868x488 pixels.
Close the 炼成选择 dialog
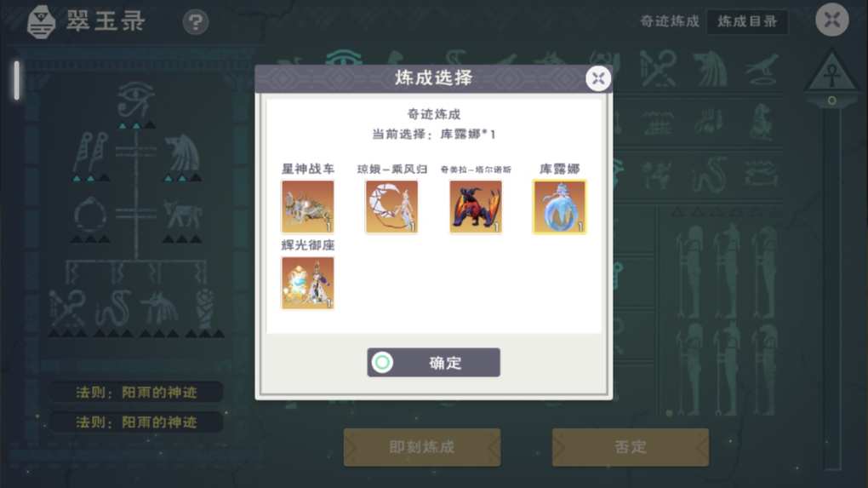pos(598,78)
